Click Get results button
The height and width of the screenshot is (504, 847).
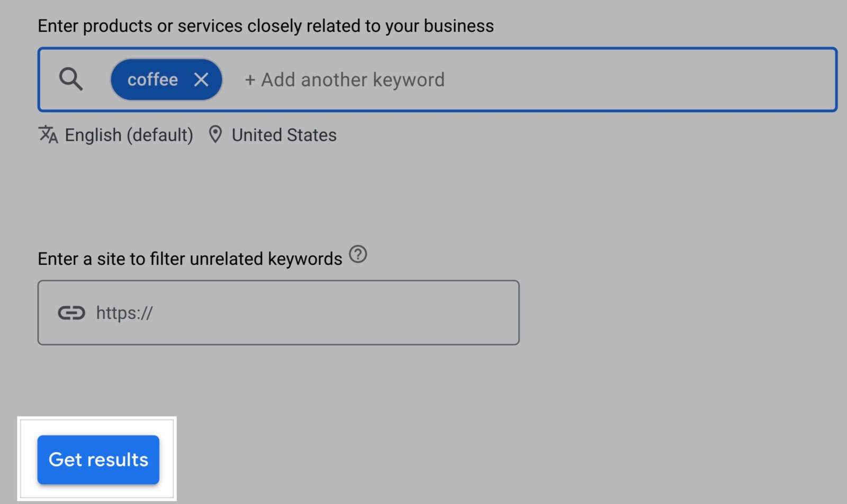[x=98, y=460]
